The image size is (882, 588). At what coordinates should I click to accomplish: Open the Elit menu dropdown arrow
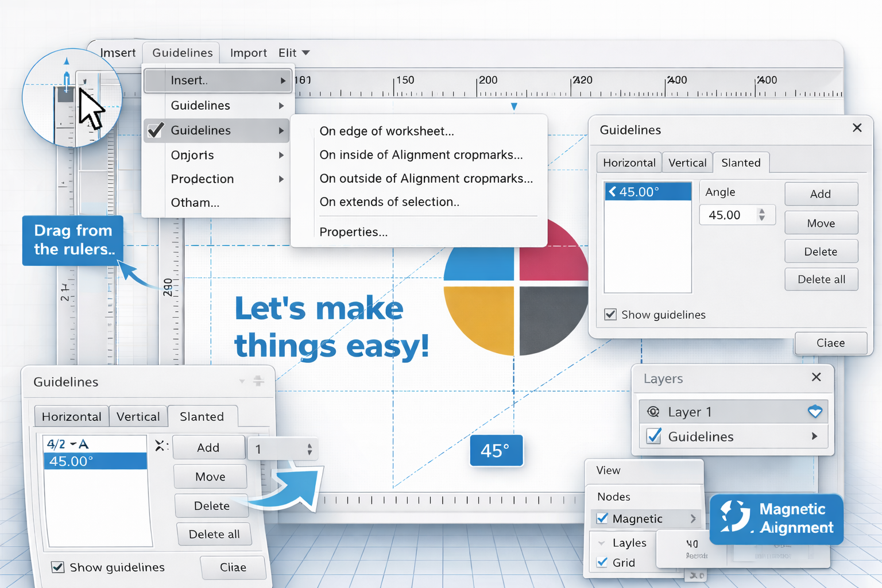click(307, 52)
